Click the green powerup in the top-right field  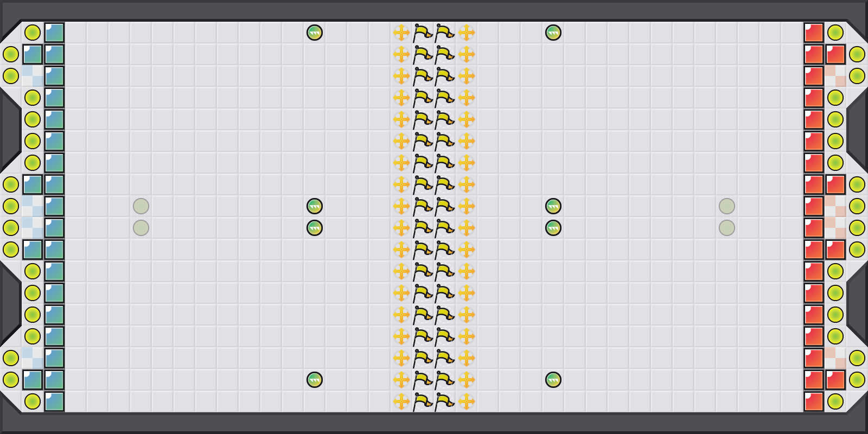(553, 33)
